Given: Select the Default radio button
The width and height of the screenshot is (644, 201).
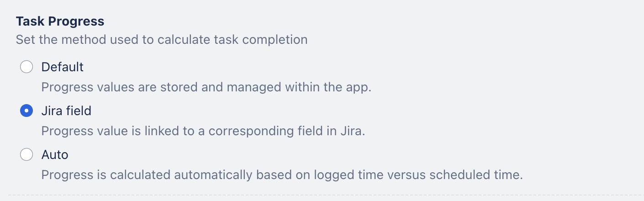Looking at the screenshot, I should click(x=26, y=67).
